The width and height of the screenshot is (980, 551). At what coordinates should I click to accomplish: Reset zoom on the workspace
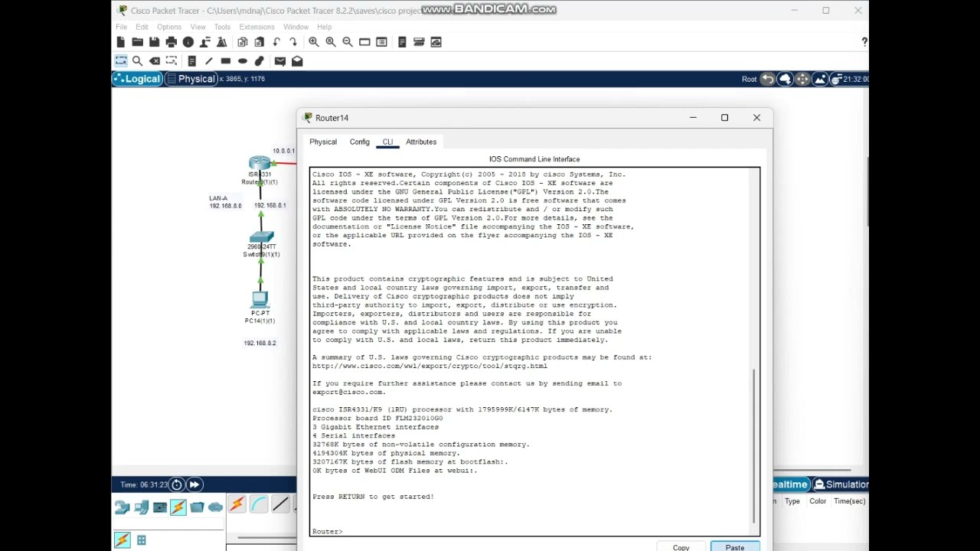331,42
